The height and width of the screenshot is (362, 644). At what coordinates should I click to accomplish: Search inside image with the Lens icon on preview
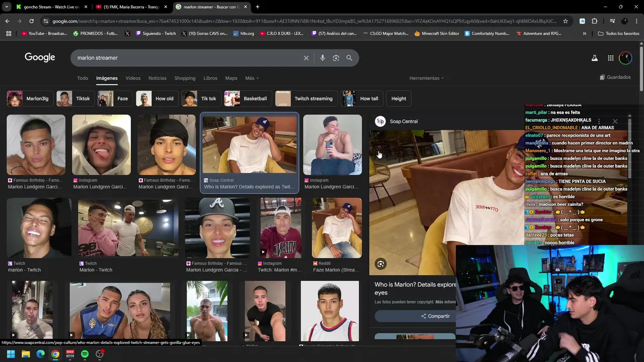click(381, 264)
